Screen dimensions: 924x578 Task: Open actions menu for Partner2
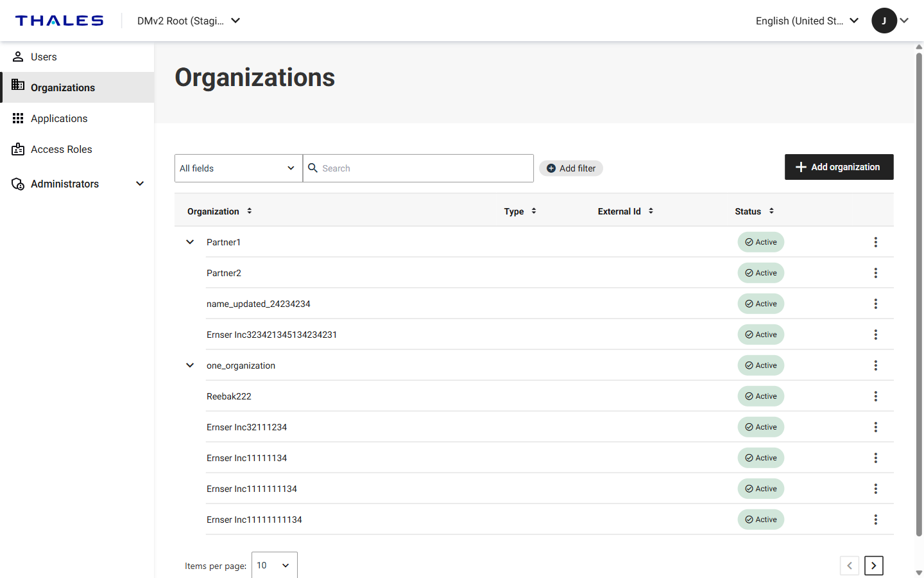click(x=875, y=273)
